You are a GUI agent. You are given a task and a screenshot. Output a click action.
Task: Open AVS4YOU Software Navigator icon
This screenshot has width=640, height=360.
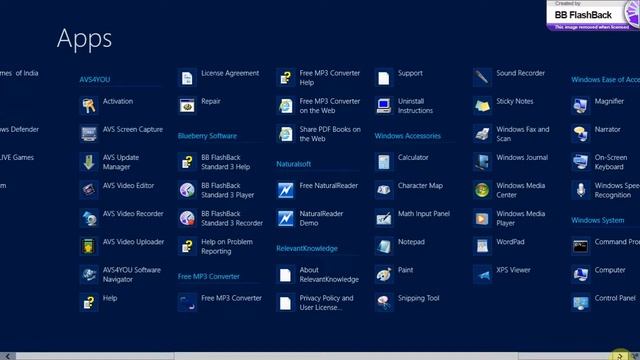[x=89, y=275]
